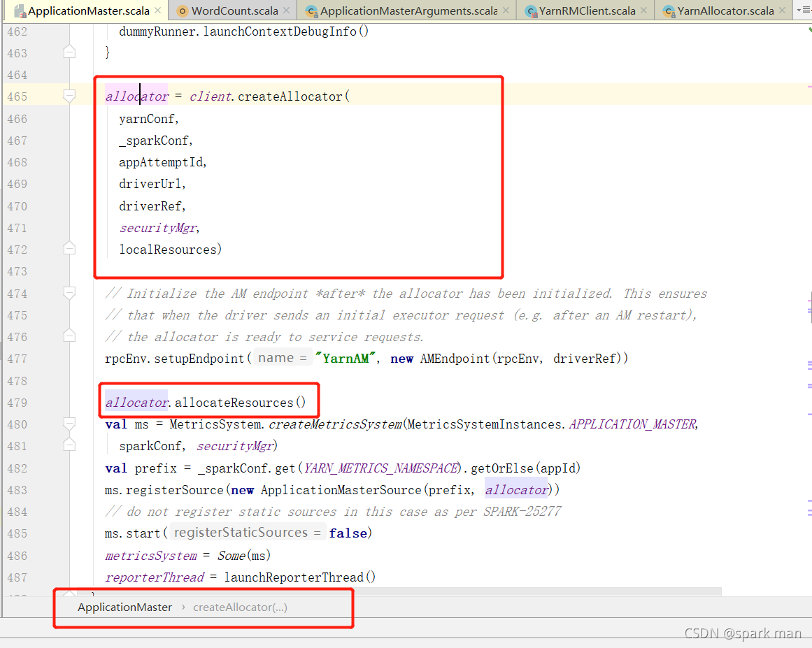812x648 pixels.
Task: Click createAllocator(...) in the breadcrumb bar
Action: click(240, 607)
